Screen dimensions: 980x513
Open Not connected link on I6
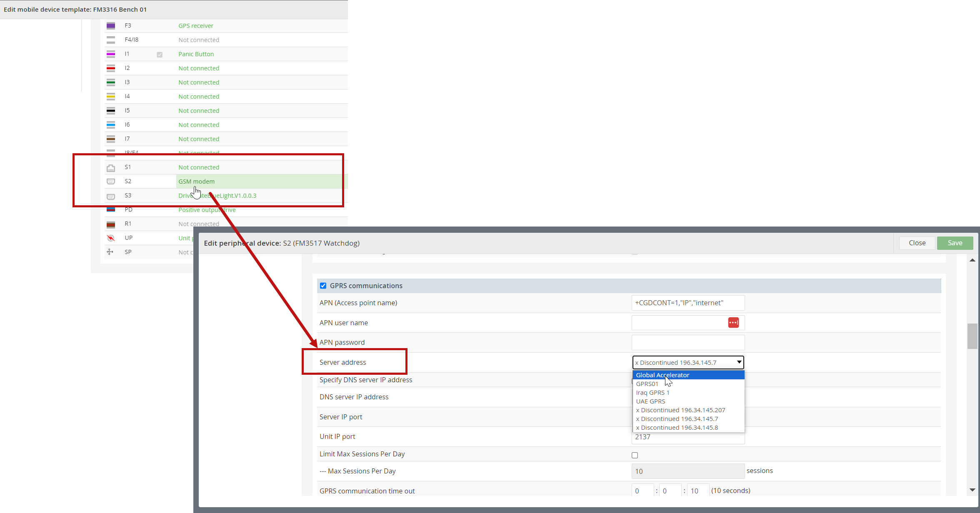pos(199,125)
